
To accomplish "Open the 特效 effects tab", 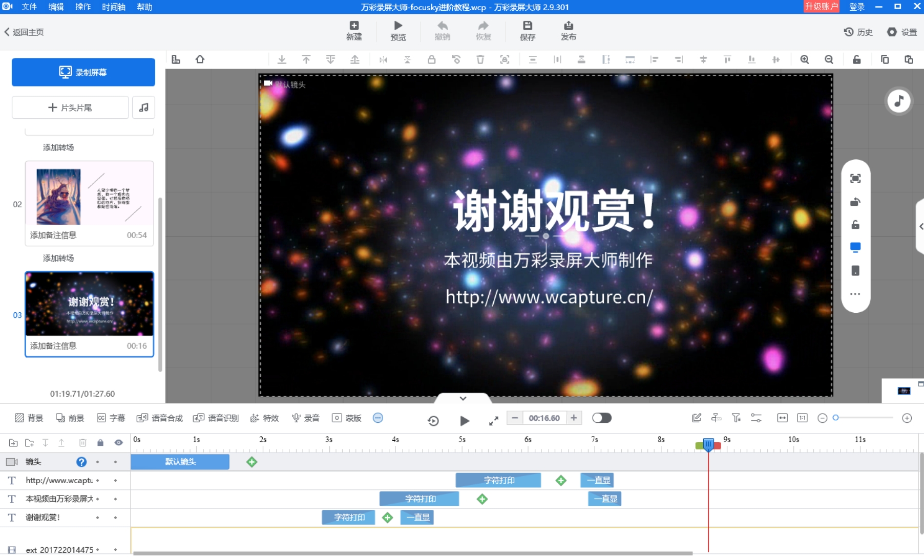I will [x=264, y=418].
